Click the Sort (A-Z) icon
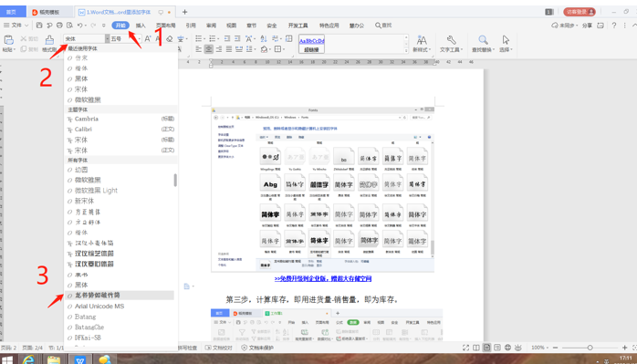Image resolution: width=637 pixels, height=364 pixels. tap(264, 38)
